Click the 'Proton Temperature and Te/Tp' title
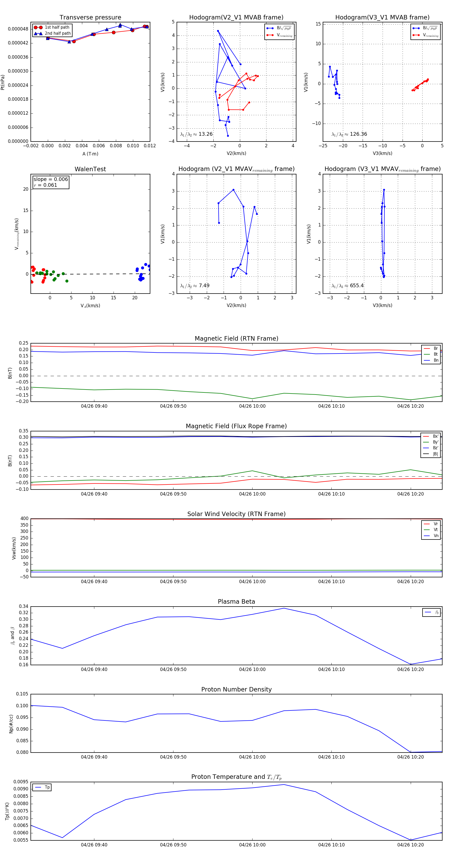The image size is (473, 868). pyautogui.click(x=236, y=777)
